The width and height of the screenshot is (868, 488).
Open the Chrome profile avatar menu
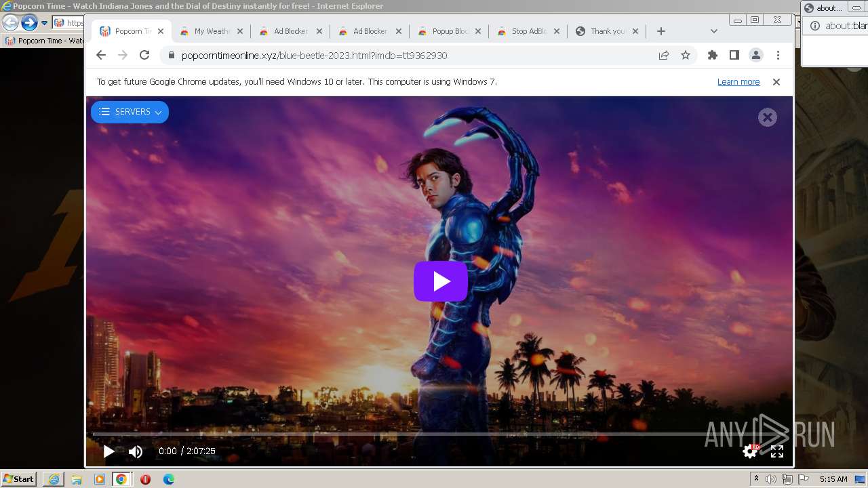756,56
